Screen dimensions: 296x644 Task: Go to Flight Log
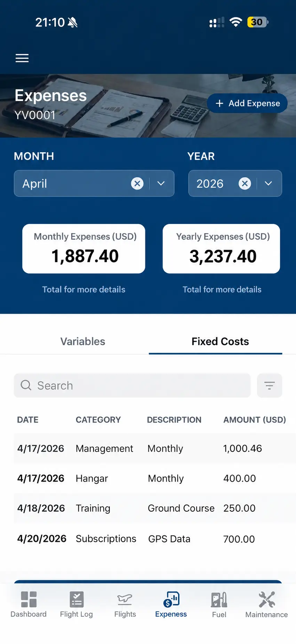coord(77,605)
